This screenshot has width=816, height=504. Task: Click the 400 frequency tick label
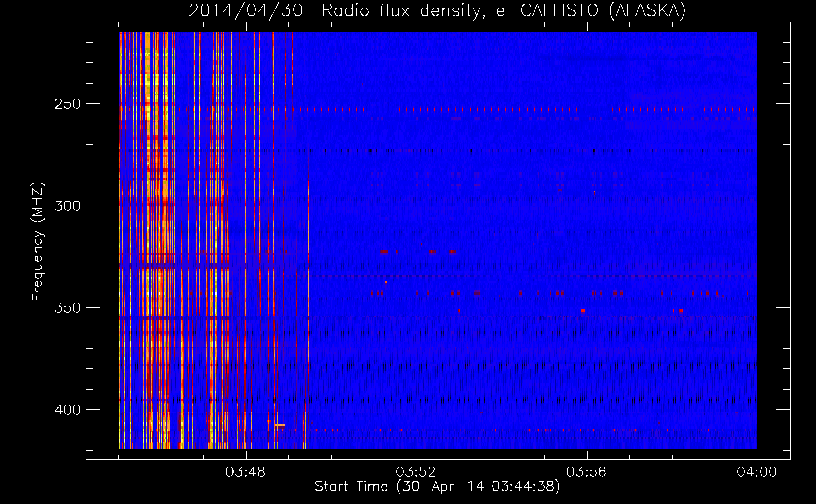(x=68, y=410)
